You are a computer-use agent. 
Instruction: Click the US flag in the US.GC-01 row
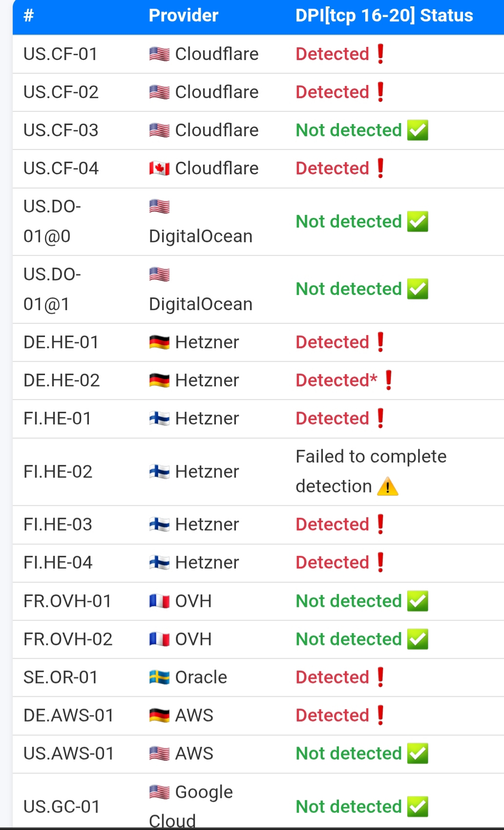pyautogui.click(x=159, y=792)
